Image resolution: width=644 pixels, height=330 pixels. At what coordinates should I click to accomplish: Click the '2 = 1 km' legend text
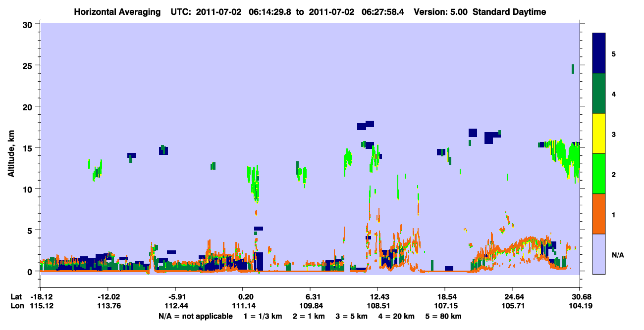[x=308, y=316]
